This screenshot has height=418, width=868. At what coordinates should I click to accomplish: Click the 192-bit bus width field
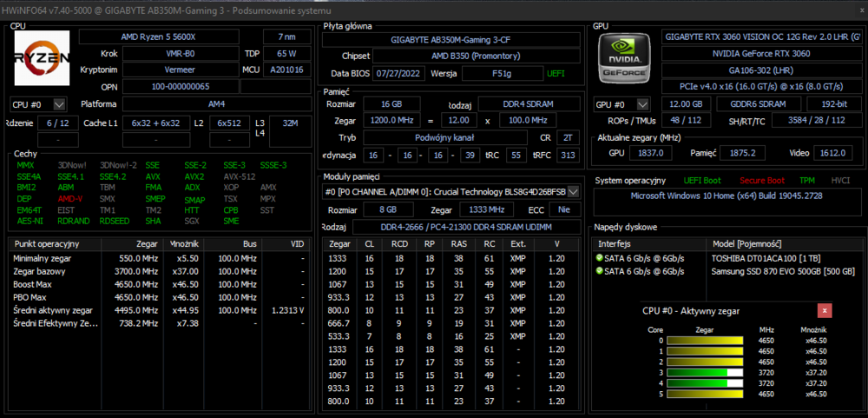tap(833, 104)
